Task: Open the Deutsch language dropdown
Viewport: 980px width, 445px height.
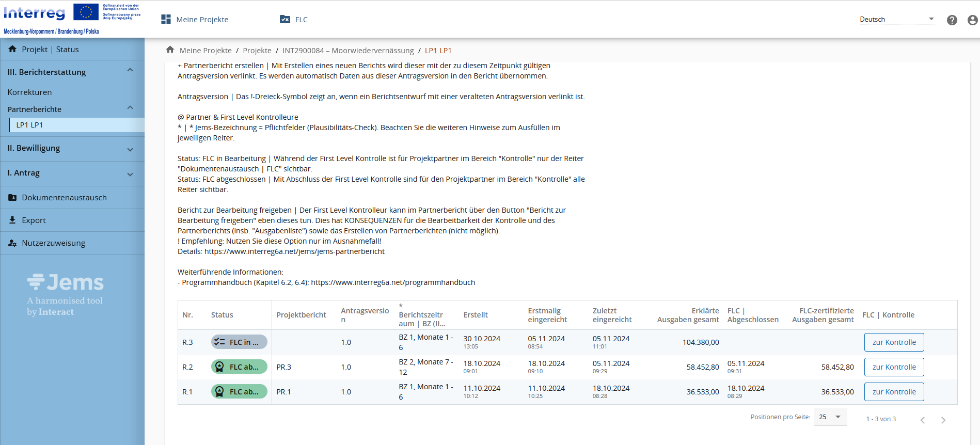Action: point(896,20)
